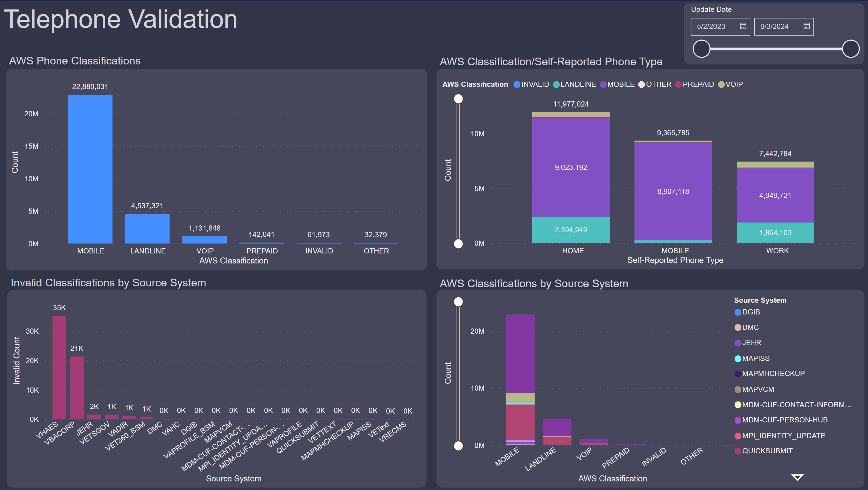Grab the left handle of Update Date slider
This screenshot has height=490, width=868.
coord(701,49)
